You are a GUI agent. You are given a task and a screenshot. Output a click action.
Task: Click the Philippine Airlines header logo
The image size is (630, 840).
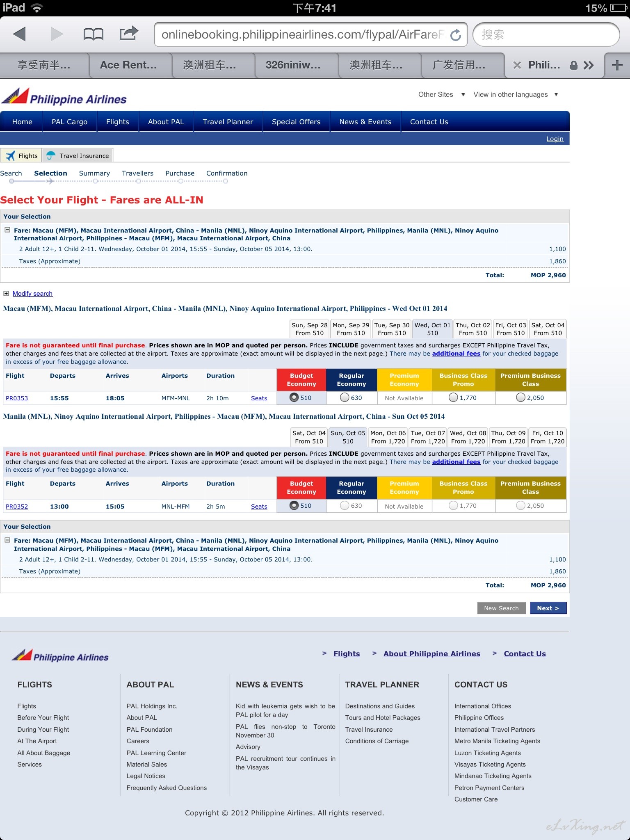[64, 97]
